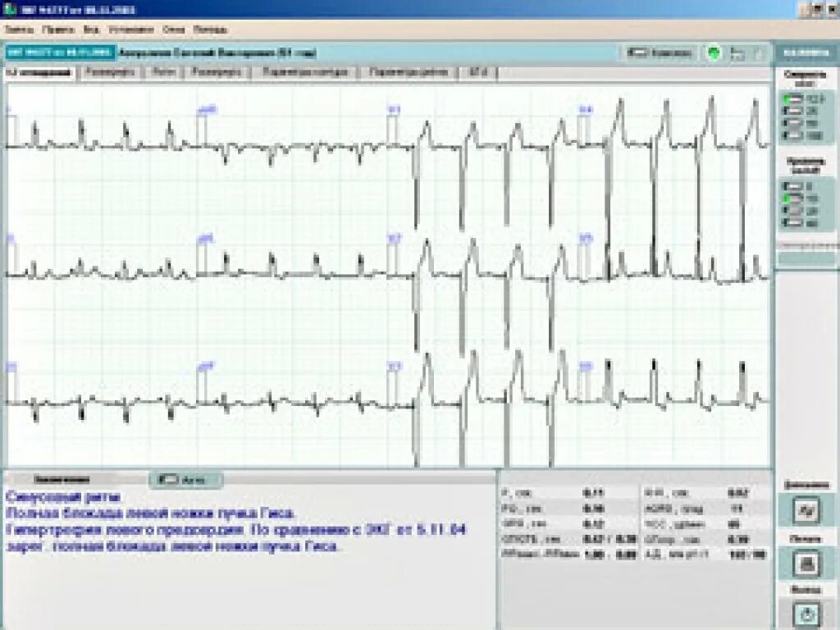Toggle the Комплекс switch in the header bar
This screenshot has width=840, height=630.
pos(660,53)
